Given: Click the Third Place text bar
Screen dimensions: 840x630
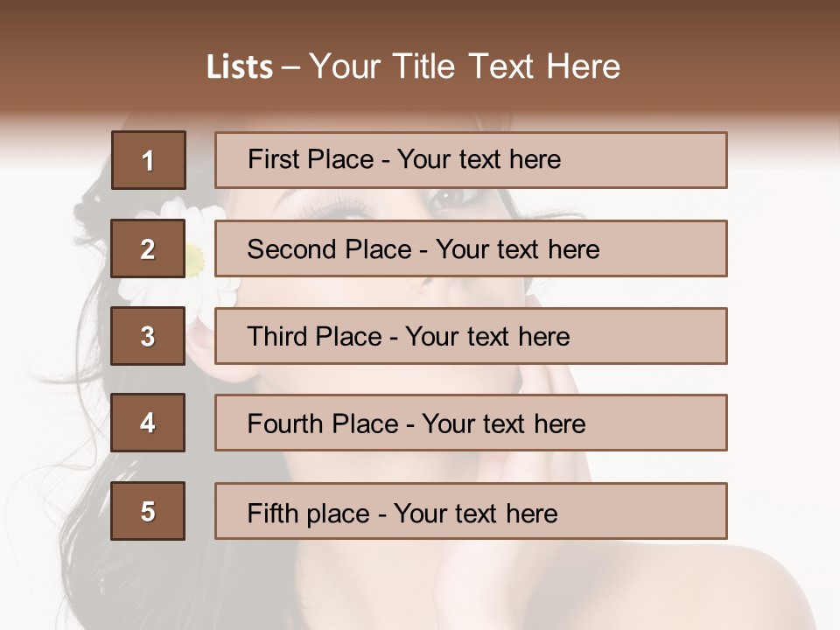Looking at the screenshot, I should tap(471, 336).
